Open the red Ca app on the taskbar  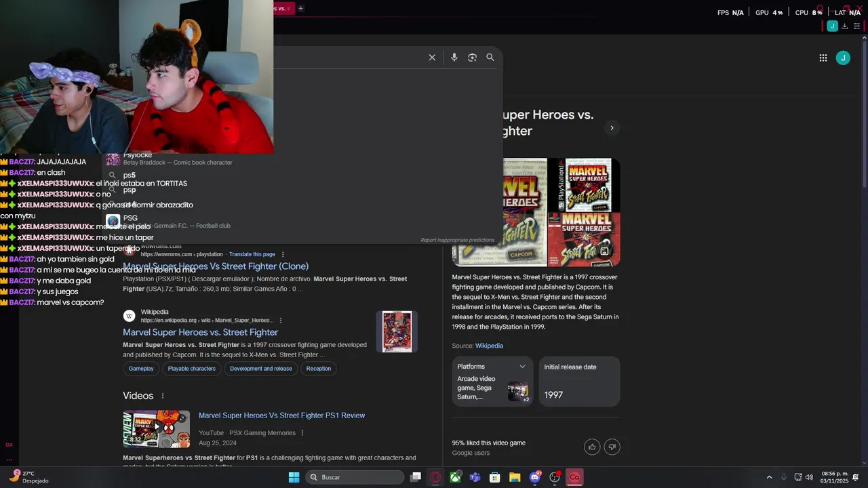point(574,477)
